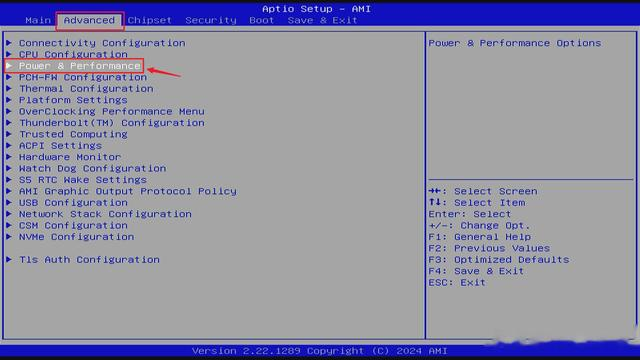640x360 pixels.
Task: Open Watch Dog Configuration submenu
Action: pos(93,169)
